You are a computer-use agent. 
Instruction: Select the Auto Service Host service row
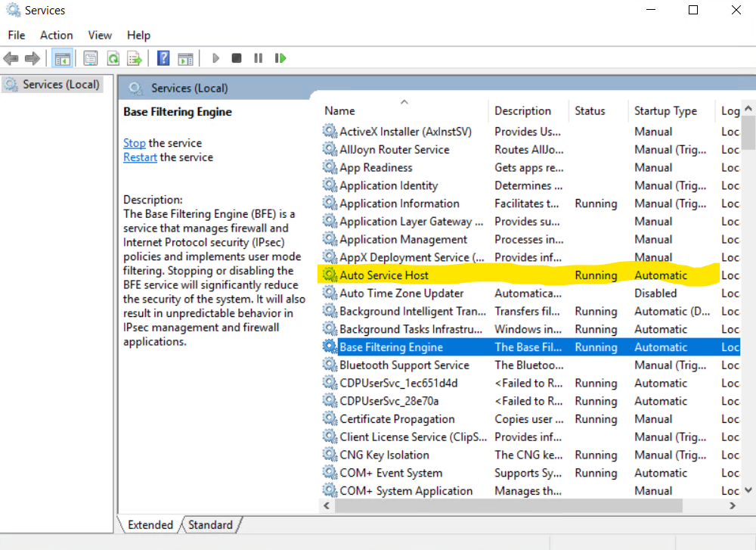tap(384, 275)
